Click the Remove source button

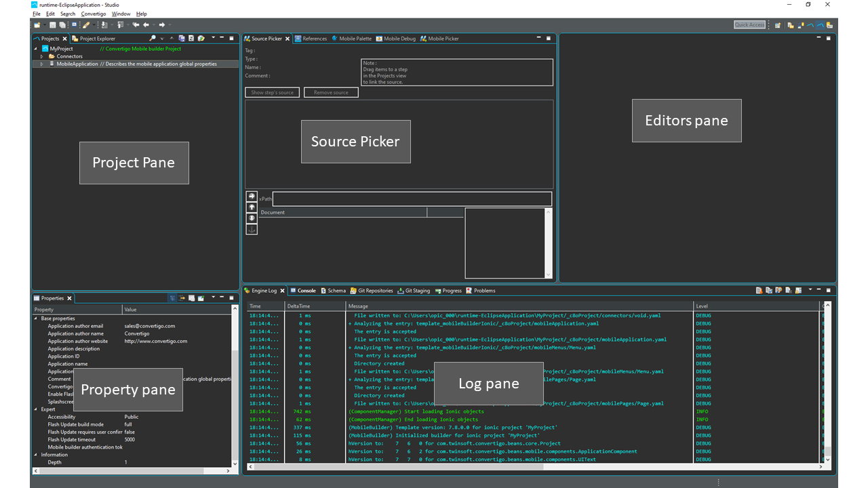click(331, 92)
